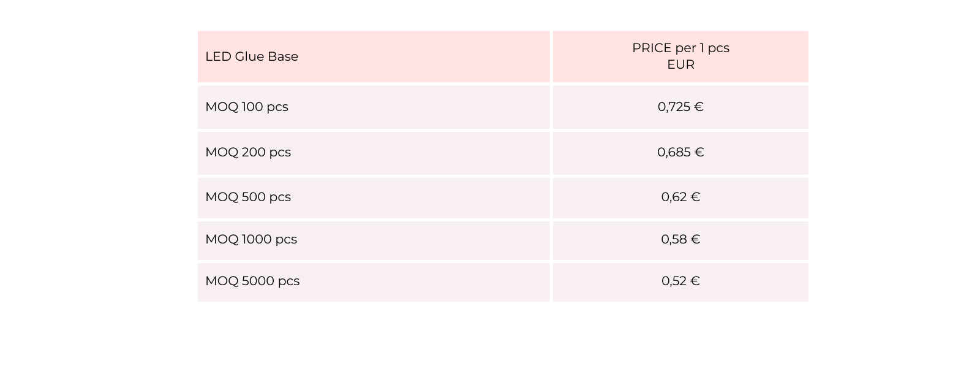Screen dimensions: 980x368
Task: Select the MOQ 100 pcs row label
Action: pyautogui.click(x=247, y=107)
